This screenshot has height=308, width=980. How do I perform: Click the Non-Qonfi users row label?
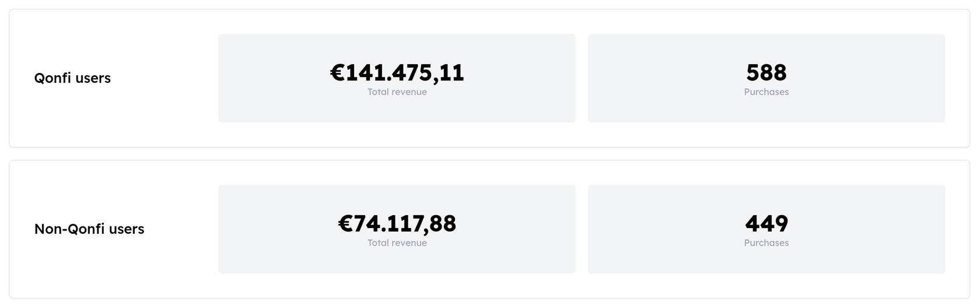coord(89,229)
